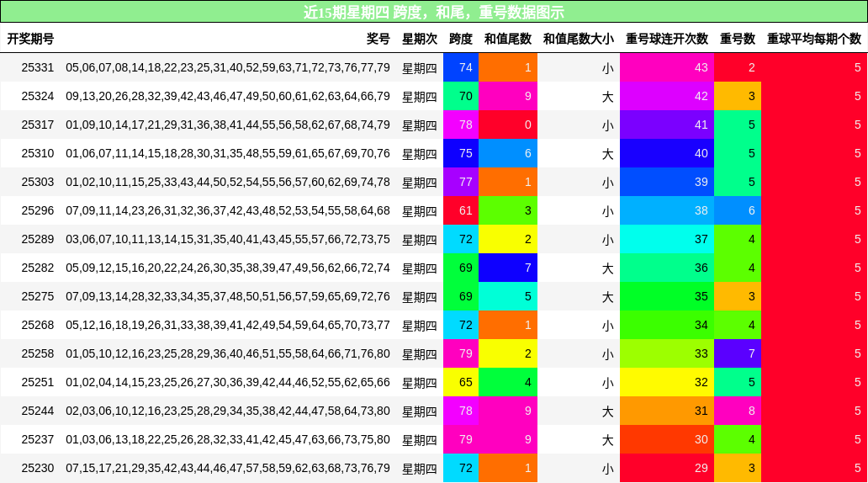The width and height of the screenshot is (868, 483).
Task: Click sum tail cell 5 in row 25275
Action: (508, 296)
